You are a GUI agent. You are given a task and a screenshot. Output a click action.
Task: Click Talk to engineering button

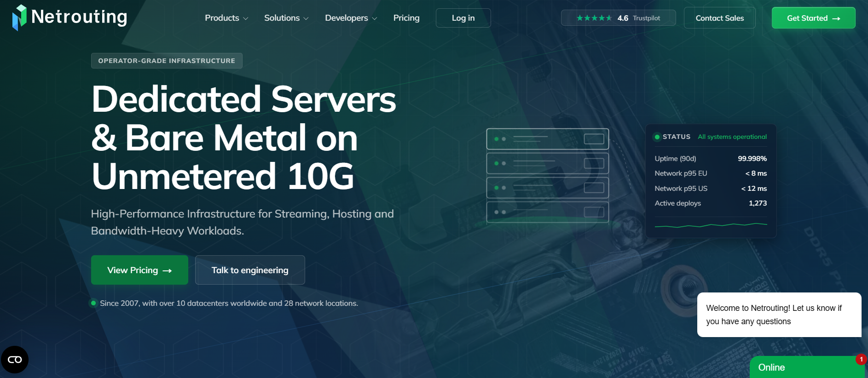tap(250, 270)
